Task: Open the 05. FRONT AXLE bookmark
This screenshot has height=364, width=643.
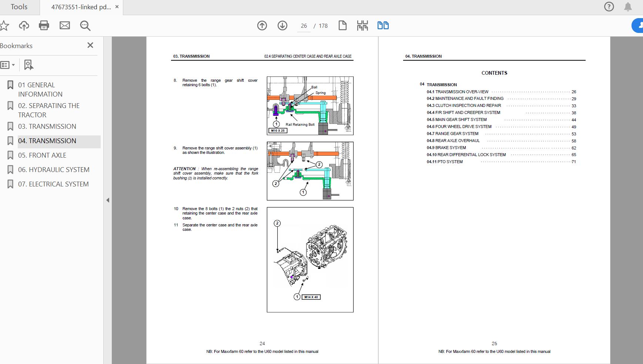Action: coord(42,155)
